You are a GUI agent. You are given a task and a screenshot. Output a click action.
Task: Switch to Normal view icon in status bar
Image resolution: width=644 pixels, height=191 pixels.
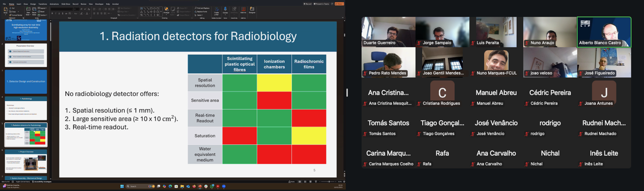tap(300, 181)
